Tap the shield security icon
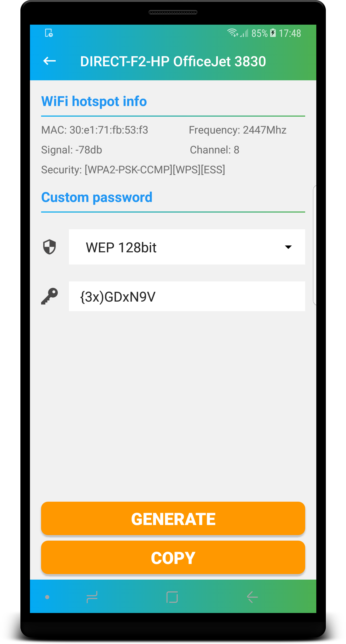The height and width of the screenshot is (644, 346). point(50,247)
